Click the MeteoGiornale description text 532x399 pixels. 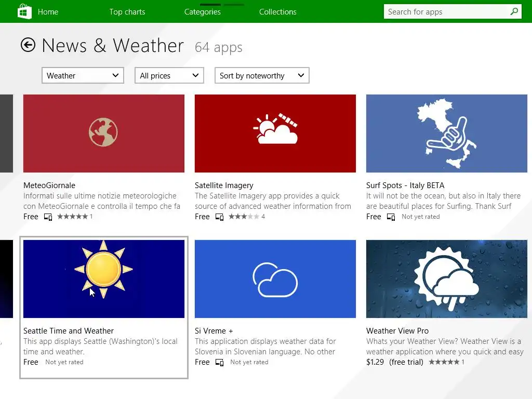102,201
